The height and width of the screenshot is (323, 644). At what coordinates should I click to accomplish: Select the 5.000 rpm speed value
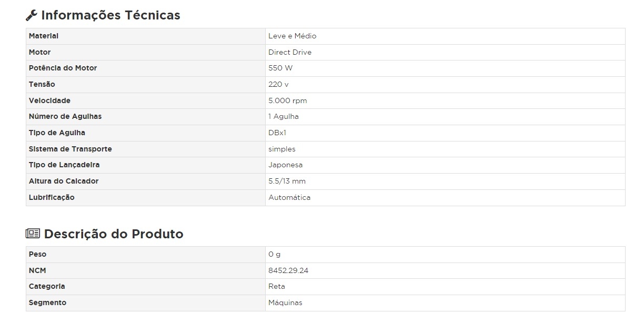pyautogui.click(x=288, y=100)
